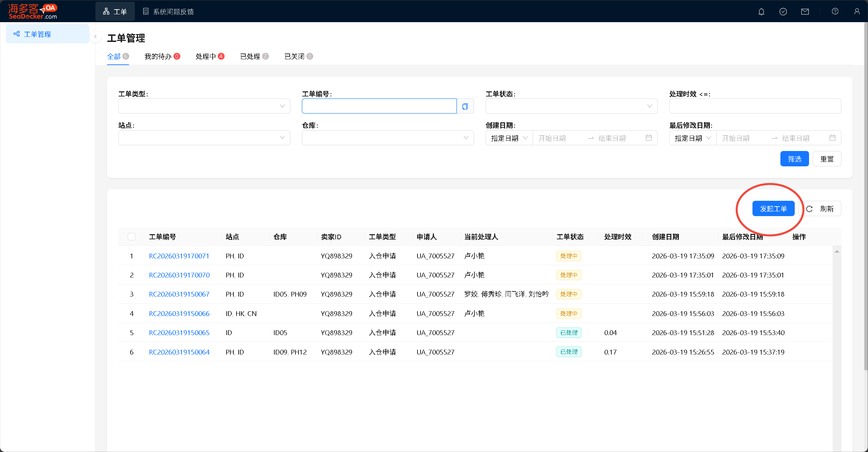The image size is (868, 452).
Task: Open the 工单状态 dropdown
Action: (x=571, y=106)
